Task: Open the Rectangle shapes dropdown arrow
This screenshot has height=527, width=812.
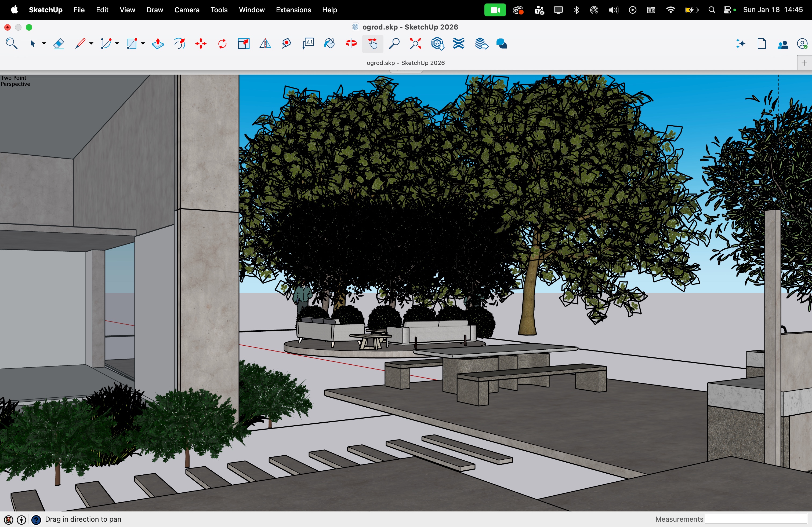Action: pos(143,44)
